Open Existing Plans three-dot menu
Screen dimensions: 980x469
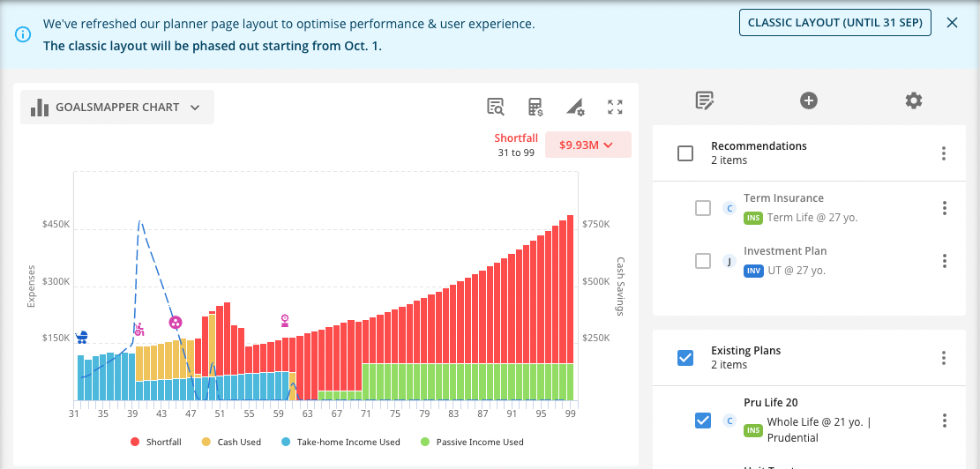(x=944, y=358)
